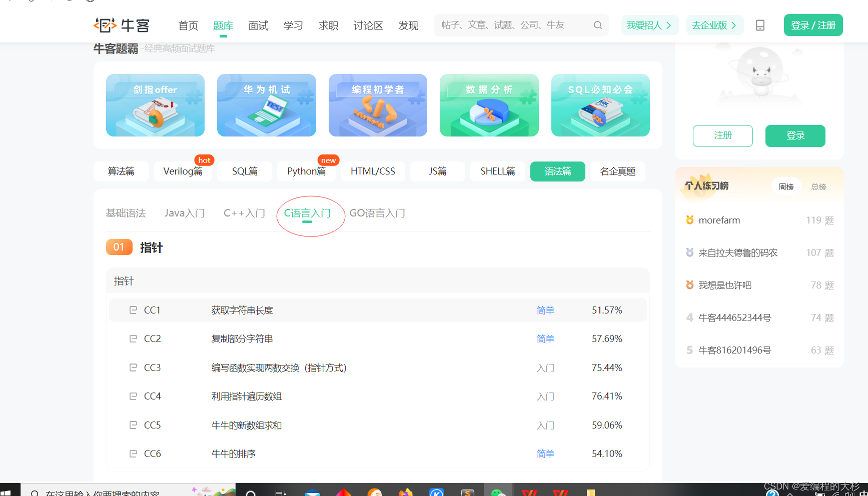868x496 pixels.
Task: Open user 牛客816201496号 in leaderboard
Action: pyautogui.click(x=735, y=350)
